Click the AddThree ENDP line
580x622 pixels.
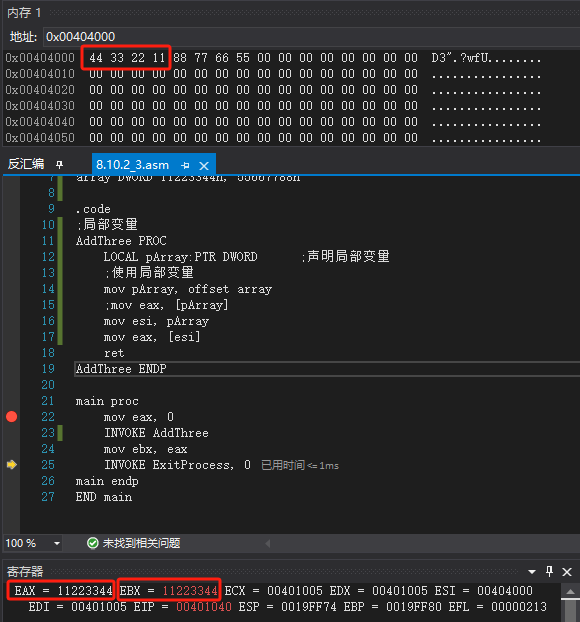pos(121,369)
